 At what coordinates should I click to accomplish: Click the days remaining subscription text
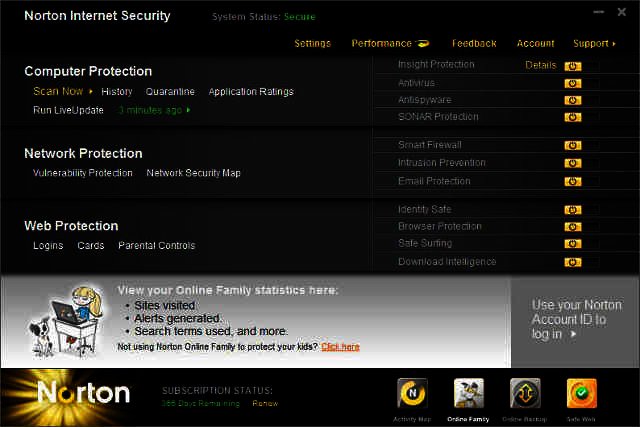click(200, 404)
